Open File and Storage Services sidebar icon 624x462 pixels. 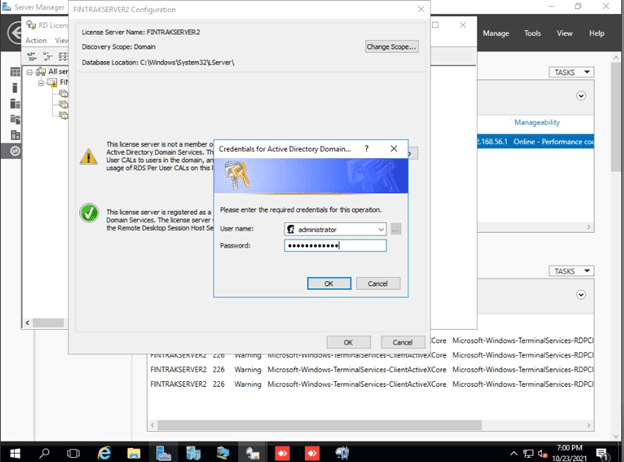click(15, 119)
